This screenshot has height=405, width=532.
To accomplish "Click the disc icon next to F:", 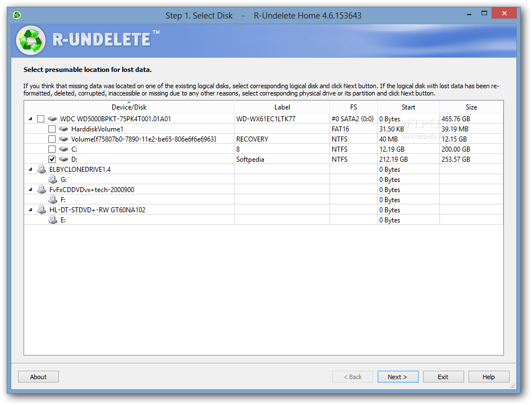I will point(53,199).
